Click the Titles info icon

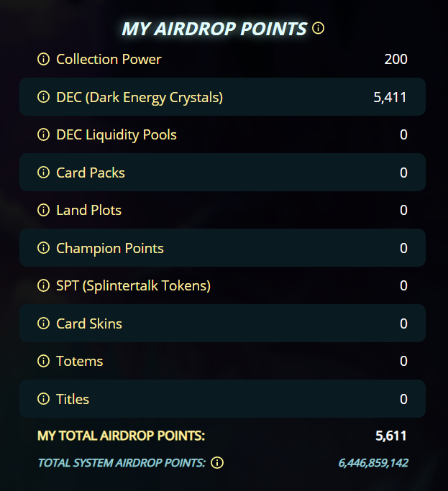43,399
